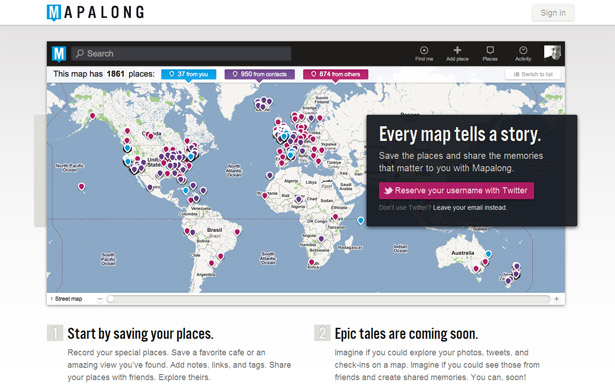Click the zoom in plus icon
The width and height of the screenshot is (615, 387).
556,299
